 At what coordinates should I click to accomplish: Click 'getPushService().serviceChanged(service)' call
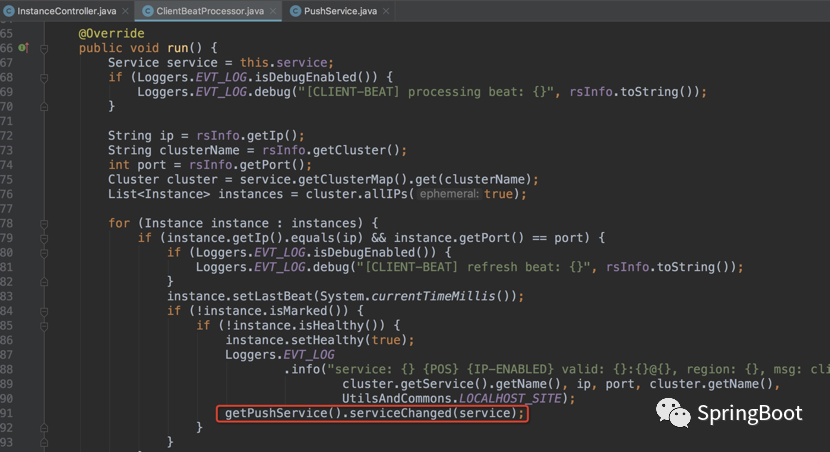pos(371,413)
